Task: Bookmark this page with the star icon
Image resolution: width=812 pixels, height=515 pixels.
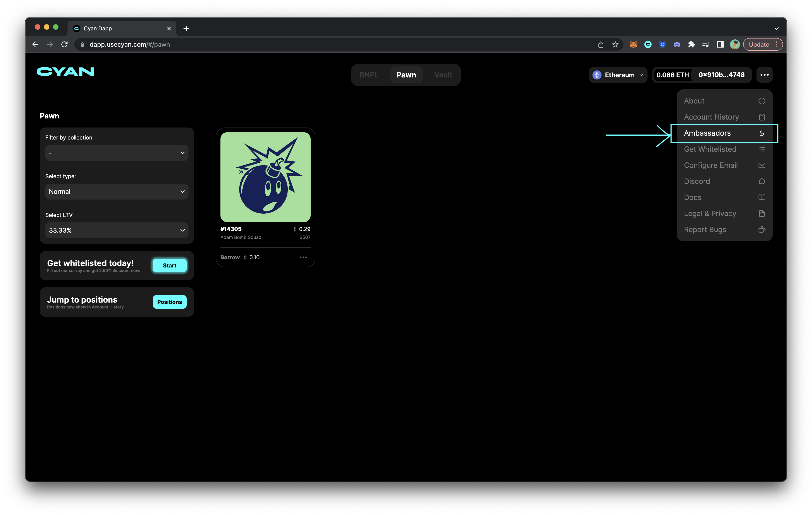Action: [x=615, y=44]
